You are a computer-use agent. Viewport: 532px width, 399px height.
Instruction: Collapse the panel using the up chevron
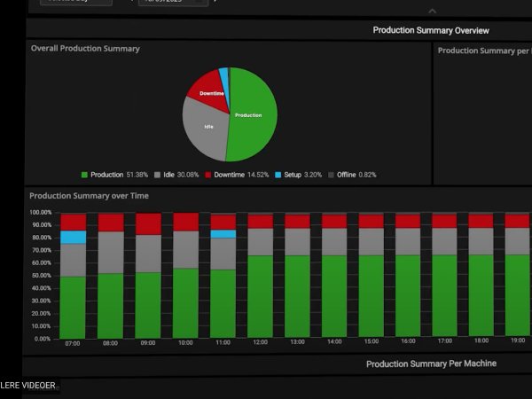tap(432, 11)
